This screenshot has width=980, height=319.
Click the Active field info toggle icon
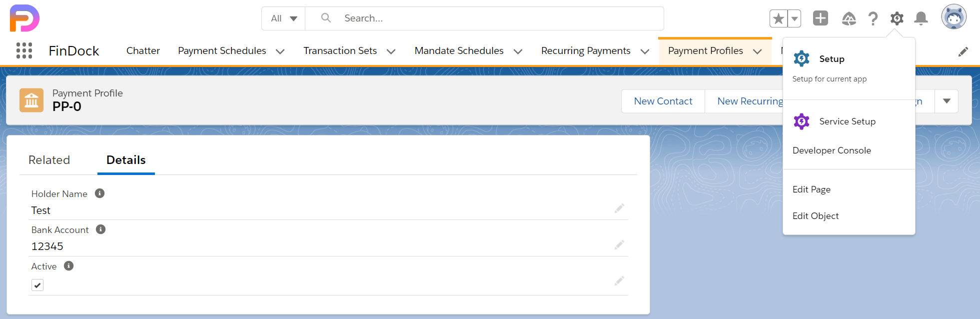point(68,265)
